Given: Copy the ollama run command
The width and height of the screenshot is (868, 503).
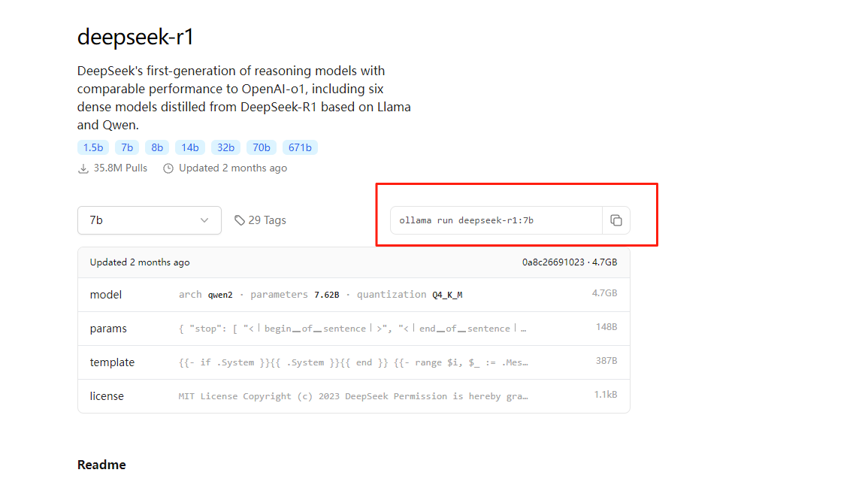Looking at the screenshot, I should pyautogui.click(x=616, y=220).
